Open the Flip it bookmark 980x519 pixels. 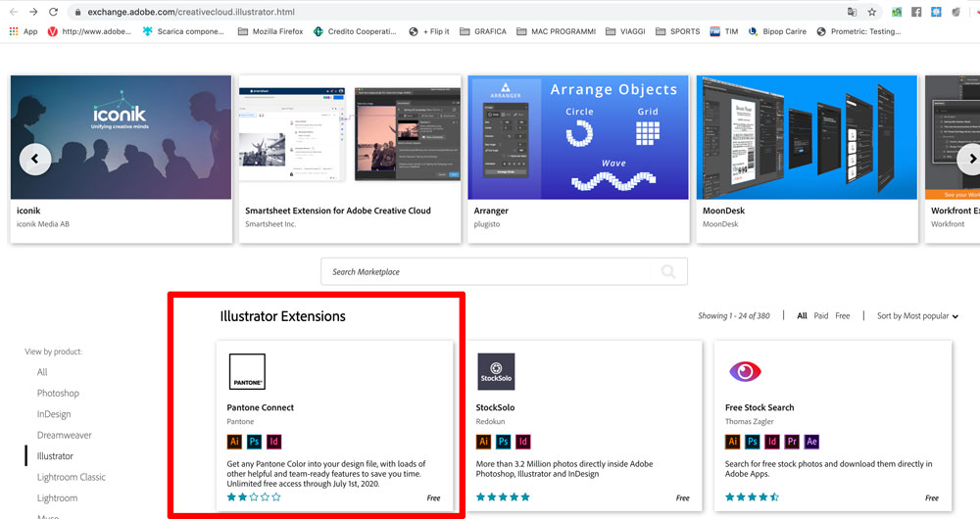(x=429, y=31)
